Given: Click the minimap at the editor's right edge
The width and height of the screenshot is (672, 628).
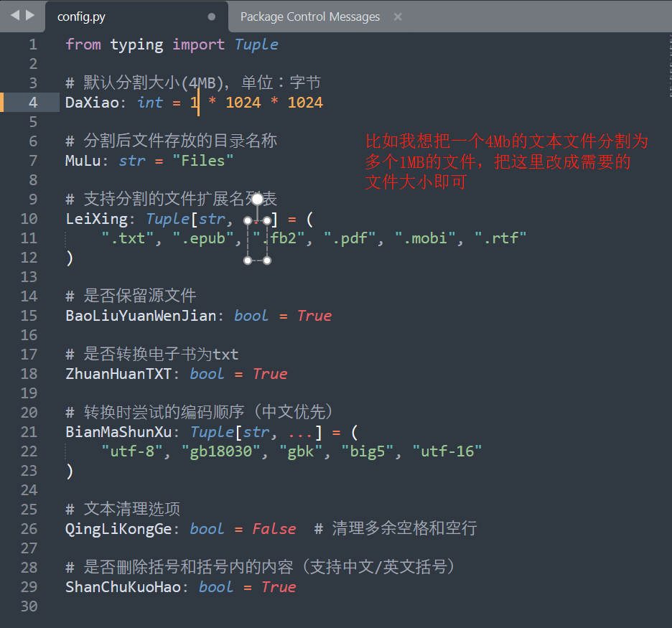Looking at the screenshot, I should pyautogui.click(x=669, y=67).
